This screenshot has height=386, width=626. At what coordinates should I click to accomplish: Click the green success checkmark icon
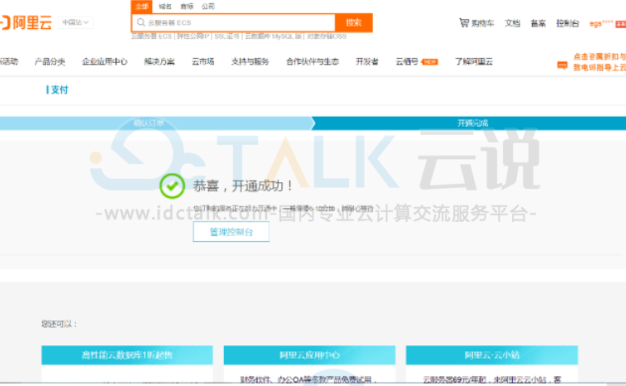pyautogui.click(x=172, y=186)
